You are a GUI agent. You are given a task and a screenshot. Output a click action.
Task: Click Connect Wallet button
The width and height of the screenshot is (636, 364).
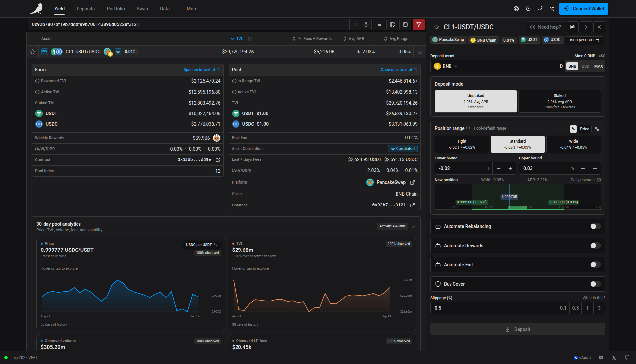coord(584,9)
